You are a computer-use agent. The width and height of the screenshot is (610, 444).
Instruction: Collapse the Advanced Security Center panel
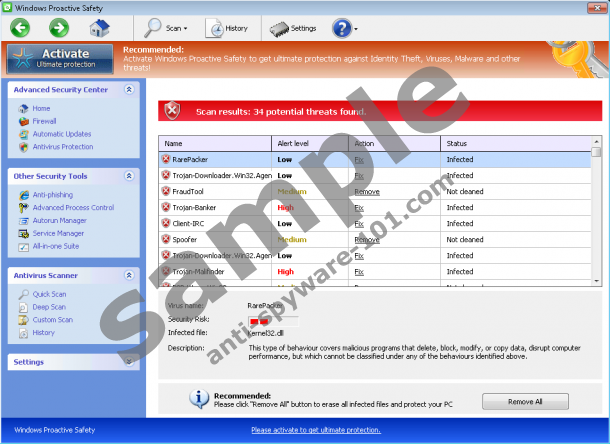129,90
